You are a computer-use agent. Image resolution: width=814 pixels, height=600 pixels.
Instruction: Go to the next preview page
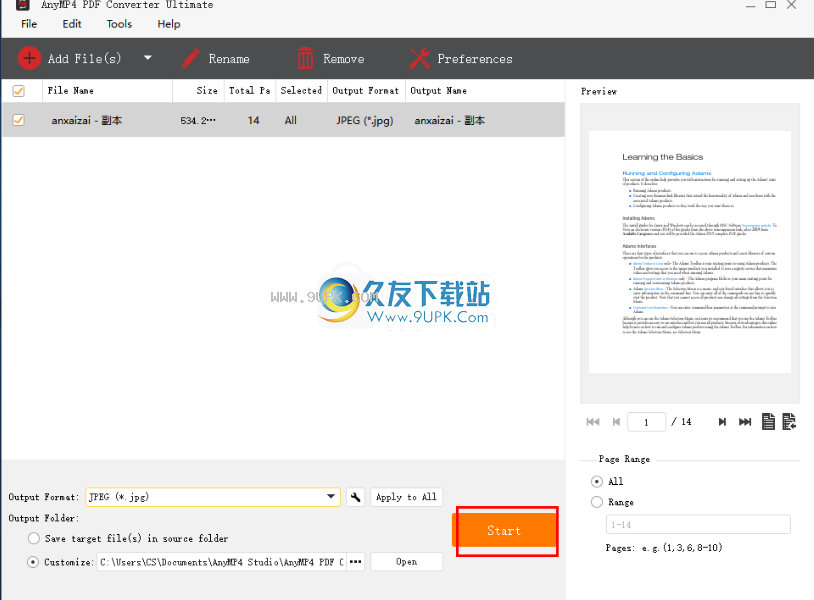click(722, 421)
